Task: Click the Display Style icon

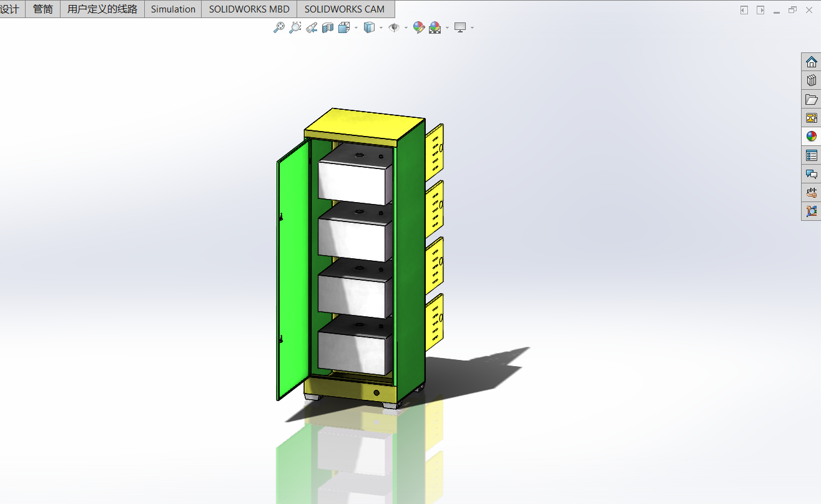Action: [x=369, y=27]
